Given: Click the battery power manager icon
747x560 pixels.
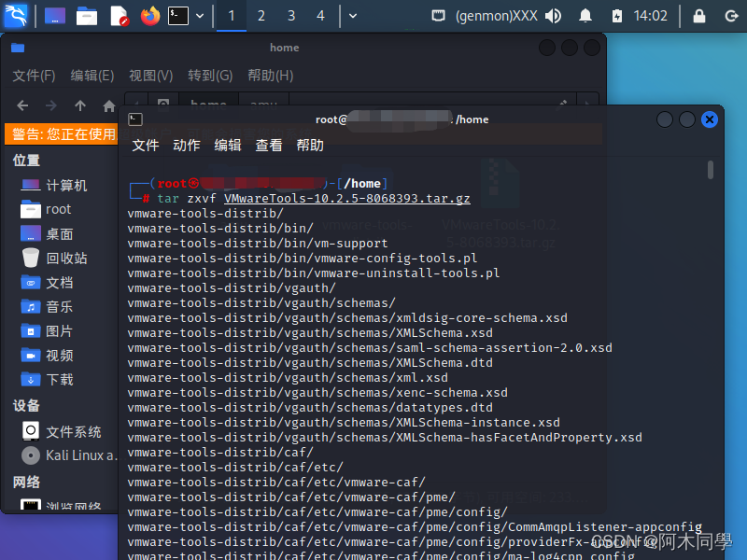Looking at the screenshot, I should point(617,16).
